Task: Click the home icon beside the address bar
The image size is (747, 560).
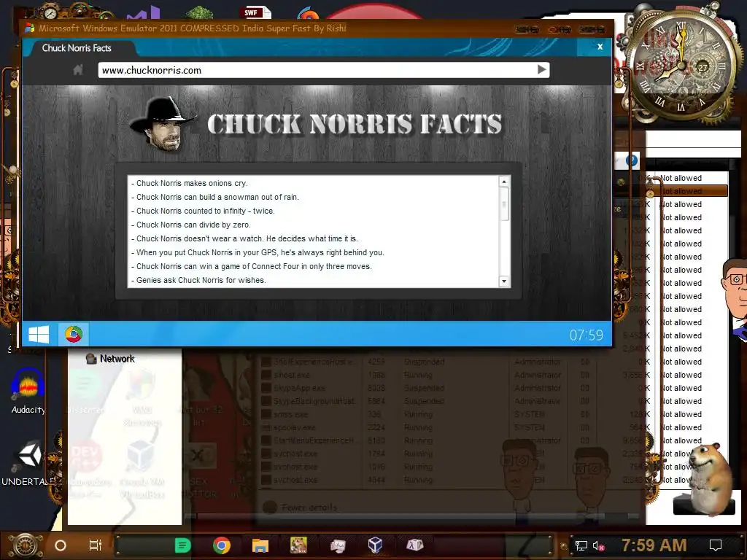Action: pos(78,70)
